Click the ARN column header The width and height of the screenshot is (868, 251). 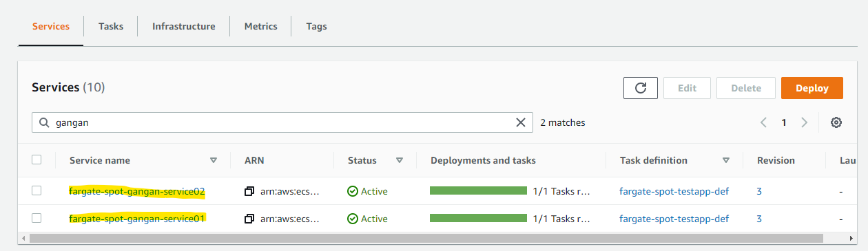coord(254,160)
